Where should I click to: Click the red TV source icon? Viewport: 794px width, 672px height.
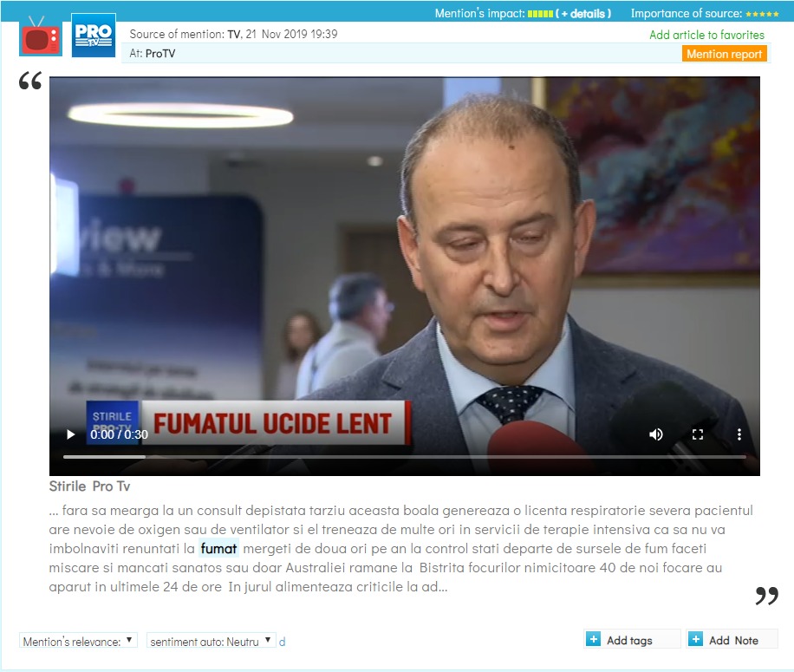pyautogui.click(x=41, y=36)
